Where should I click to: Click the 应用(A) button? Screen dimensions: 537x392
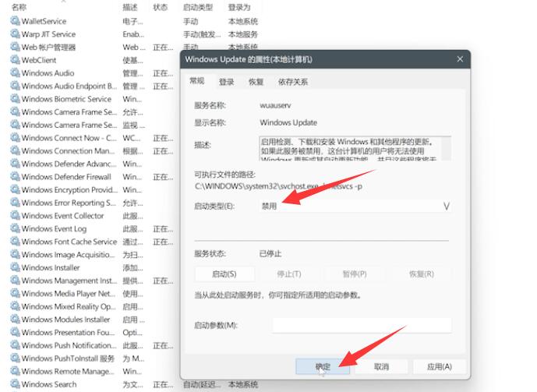click(x=440, y=366)
